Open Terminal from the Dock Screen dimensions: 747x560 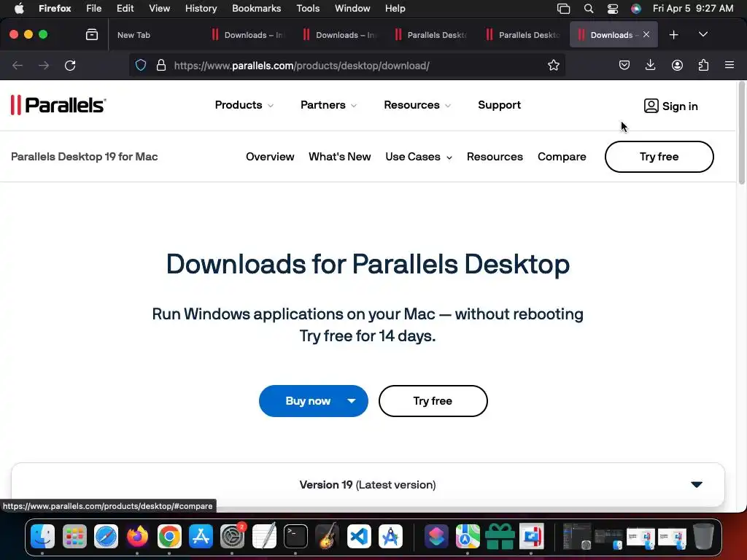point(295,536)
